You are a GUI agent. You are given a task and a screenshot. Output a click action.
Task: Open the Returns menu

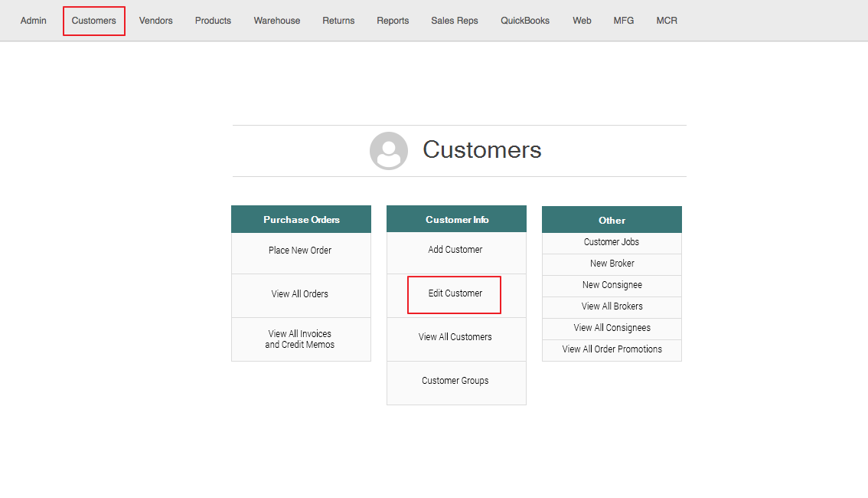tap(338, 21)
